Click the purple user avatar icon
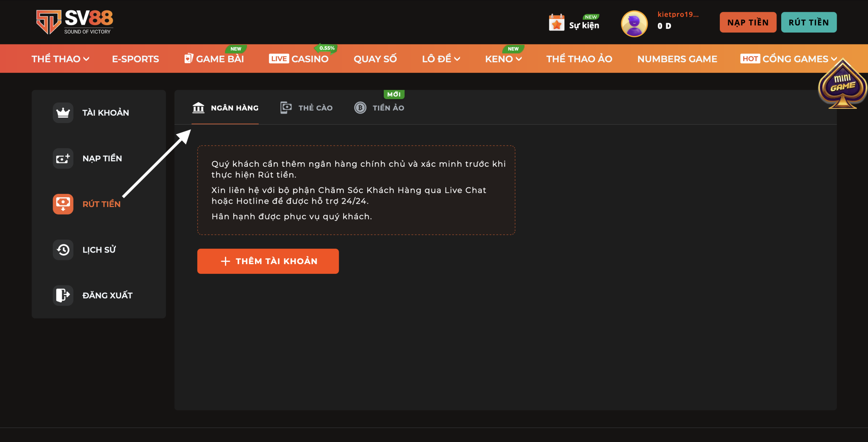 point(634,23)
